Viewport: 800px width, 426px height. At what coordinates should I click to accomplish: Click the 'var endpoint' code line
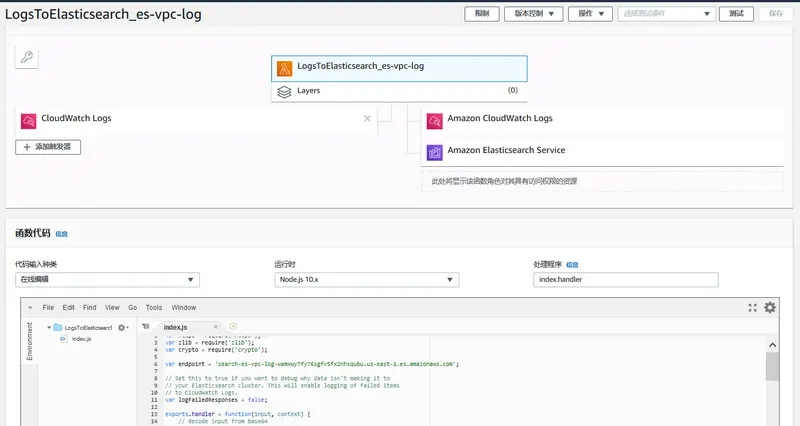pos(312,364)
